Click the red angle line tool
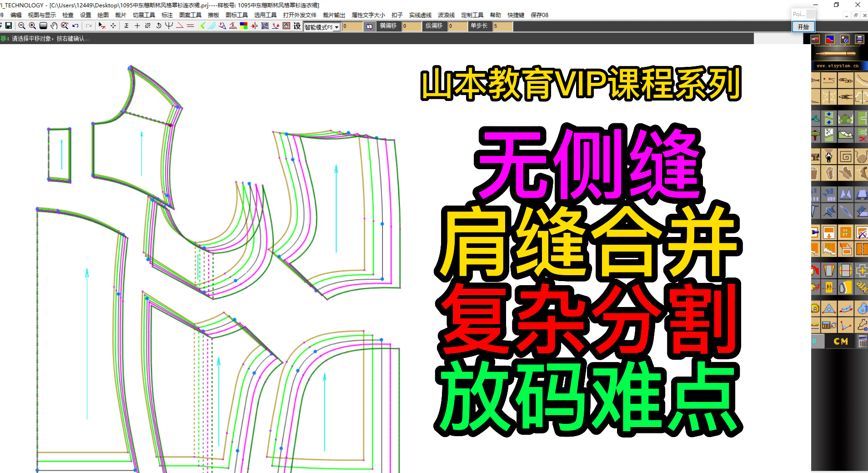 click(180, 26)
